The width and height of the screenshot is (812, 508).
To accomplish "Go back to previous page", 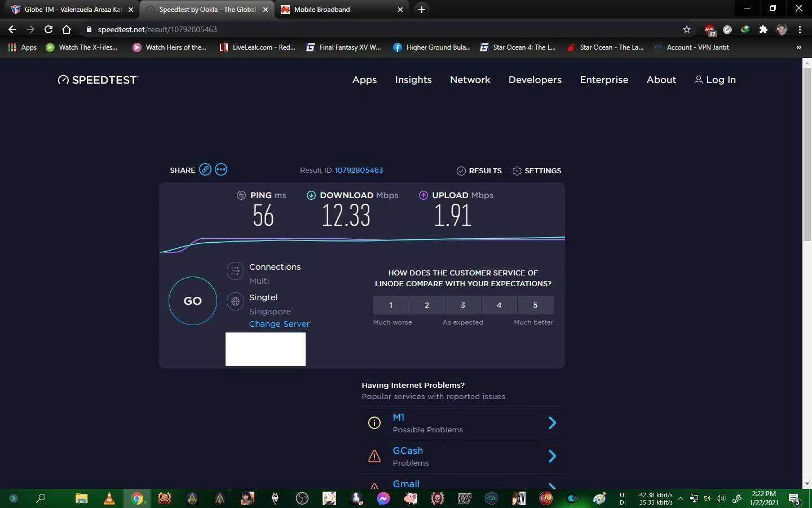I will (x=12, y=29).
